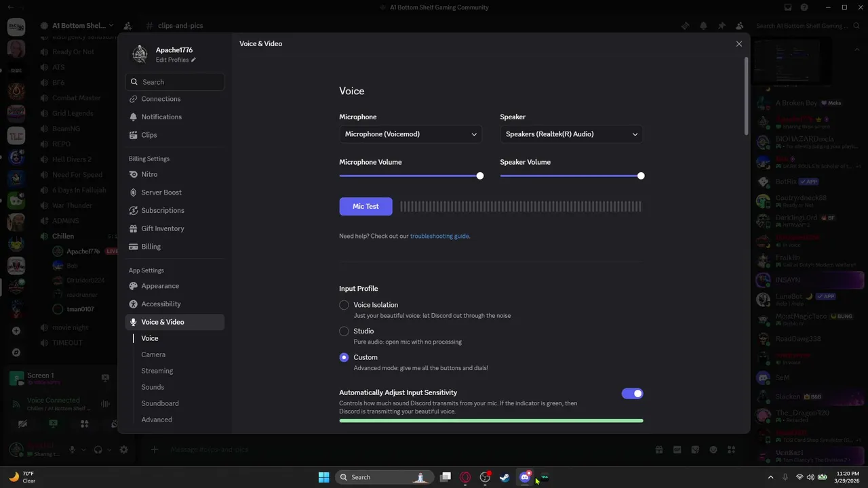Open microphone options chevron in user panel

tap(83, 449)
